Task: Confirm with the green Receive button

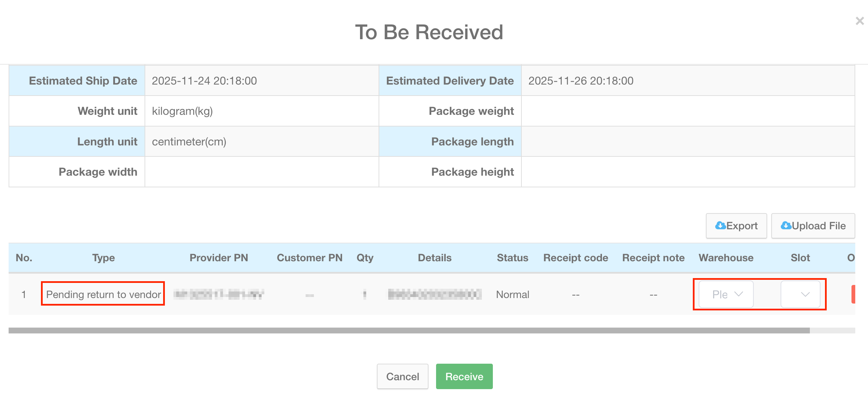Action: 464,376
